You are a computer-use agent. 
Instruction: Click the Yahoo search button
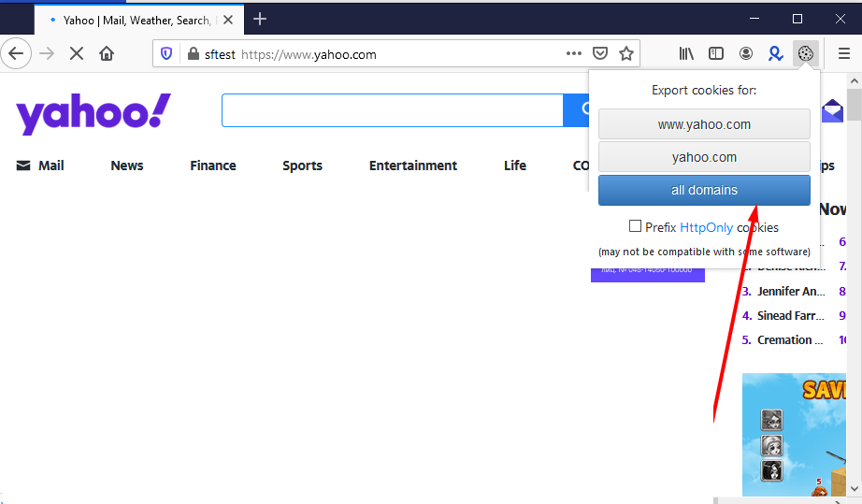(576, 110)
